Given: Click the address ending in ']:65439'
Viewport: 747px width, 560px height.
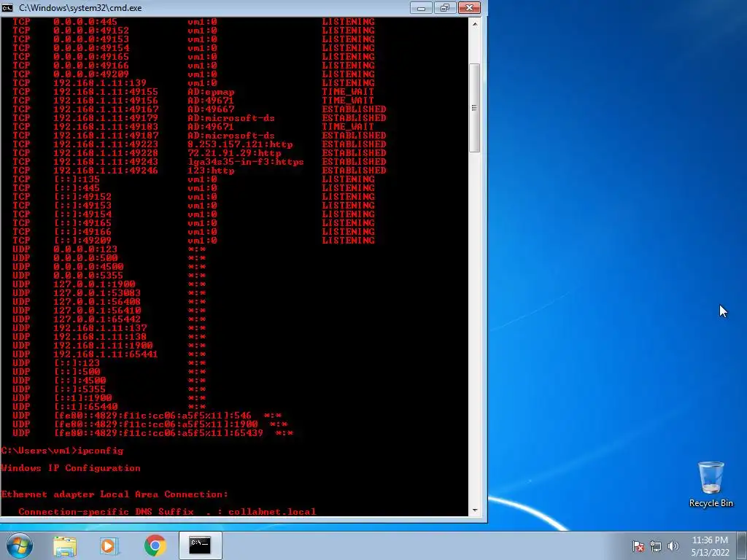Looking at the screenshot, I should pyautogui.click(x=158, y=433).
